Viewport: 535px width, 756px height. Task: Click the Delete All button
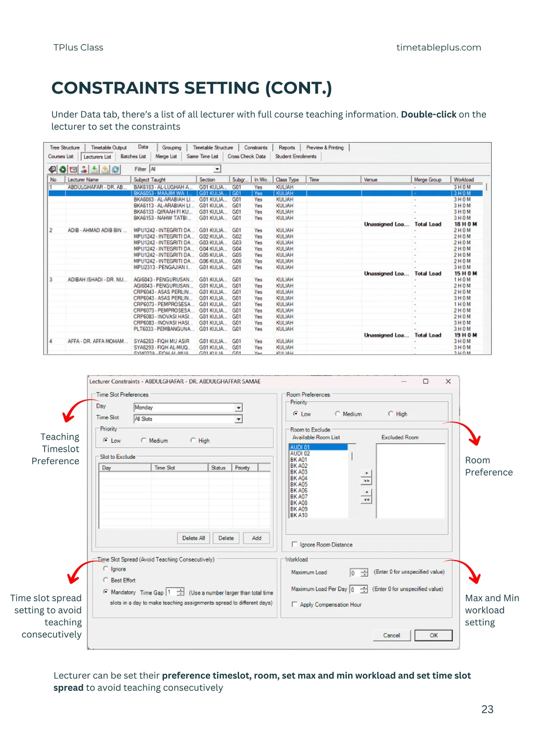click(193, 538)
